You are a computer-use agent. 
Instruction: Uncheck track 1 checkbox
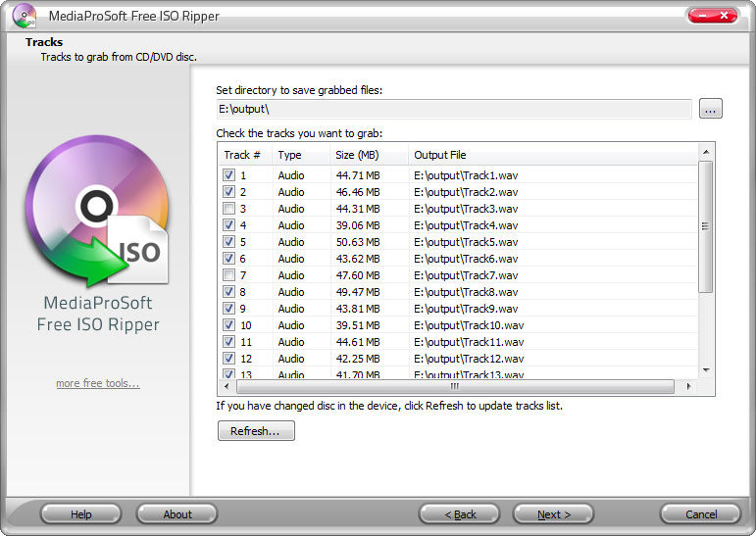pos(229,175)
